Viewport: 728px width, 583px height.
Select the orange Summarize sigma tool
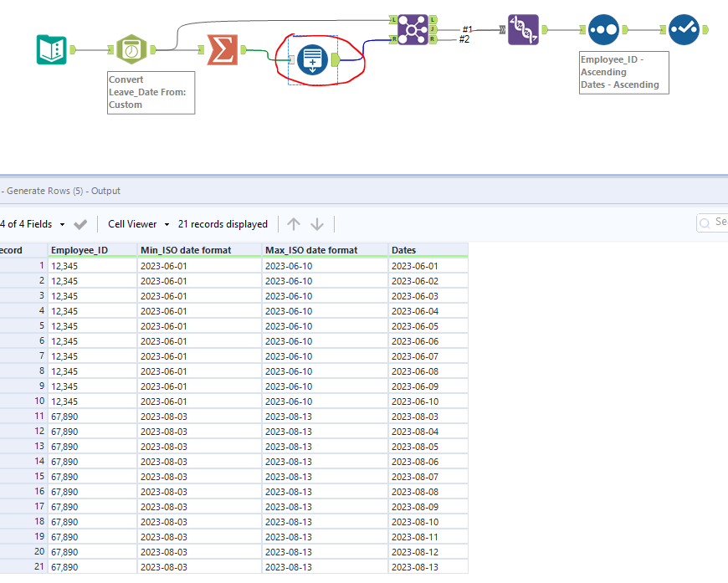(222, 50)
